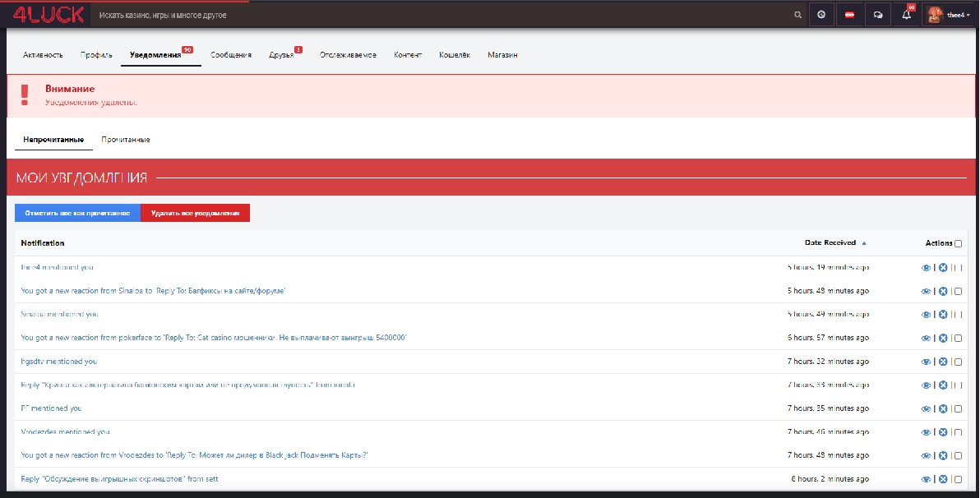Open the chat bubbles messages icon

coord(878,15)
